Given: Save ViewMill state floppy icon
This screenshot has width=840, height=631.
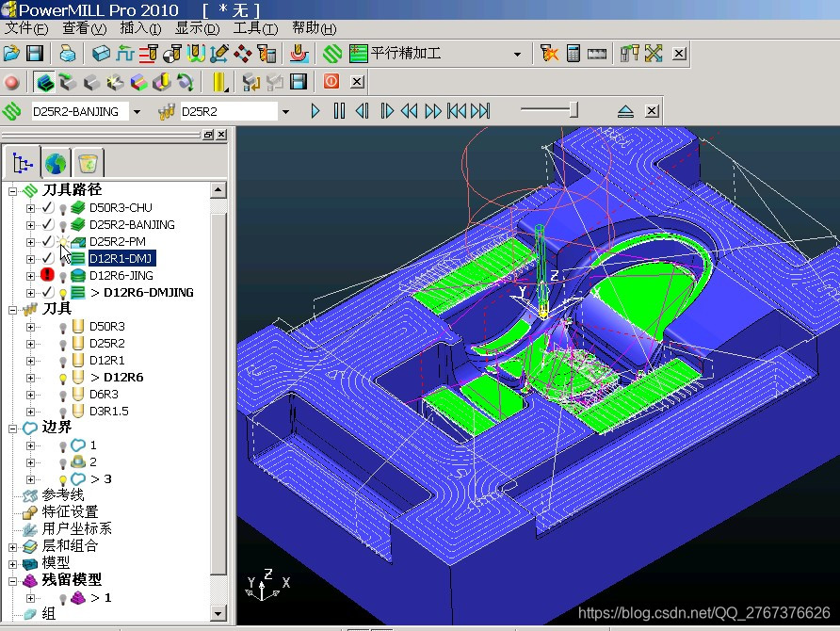Looking at the screenshot, I should coord(299,82).
